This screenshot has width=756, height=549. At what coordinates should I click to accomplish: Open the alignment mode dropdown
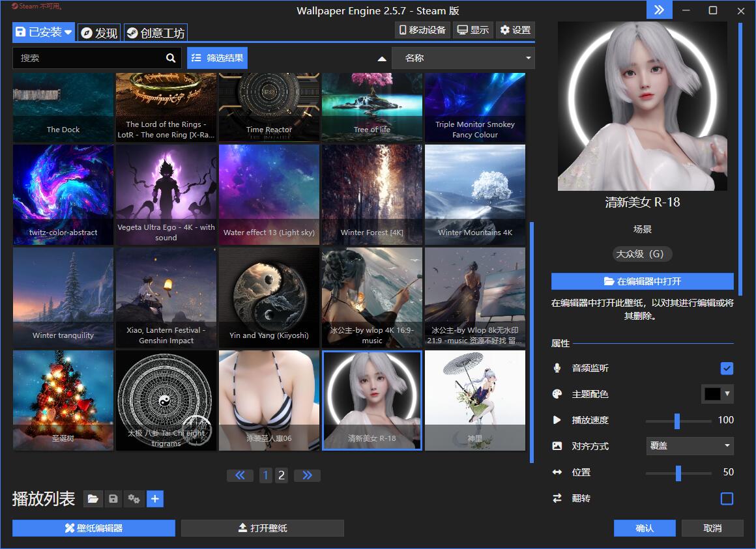click(690, 446)
